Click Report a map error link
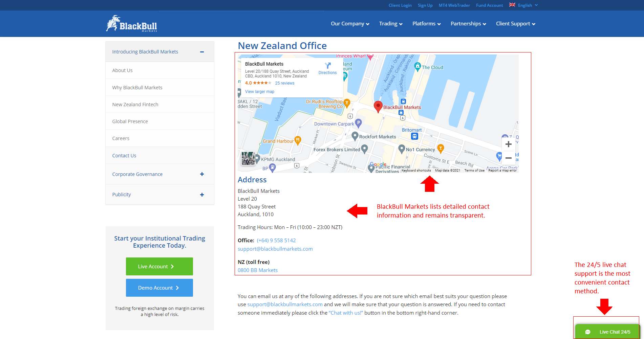The width and height of the screenshot is (644, 339). click(502, 171)
